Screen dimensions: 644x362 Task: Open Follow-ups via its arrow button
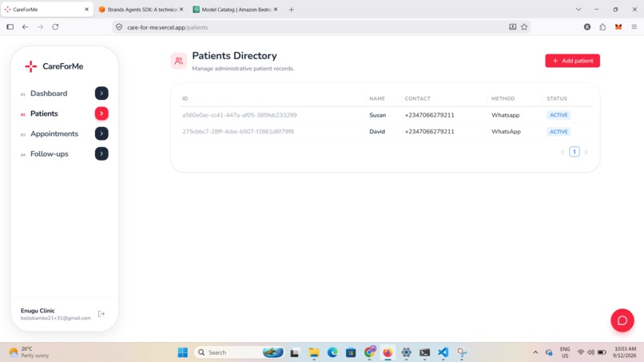point(101,153)
